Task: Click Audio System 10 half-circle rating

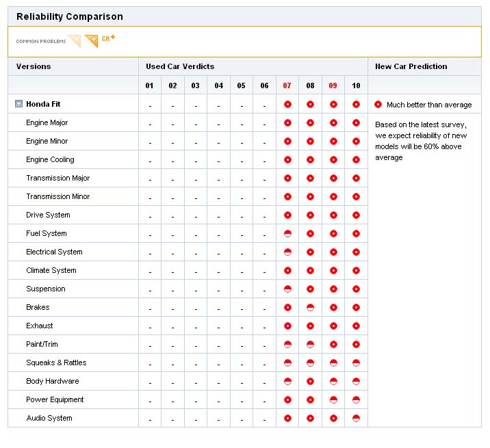Action: [356, 418]
